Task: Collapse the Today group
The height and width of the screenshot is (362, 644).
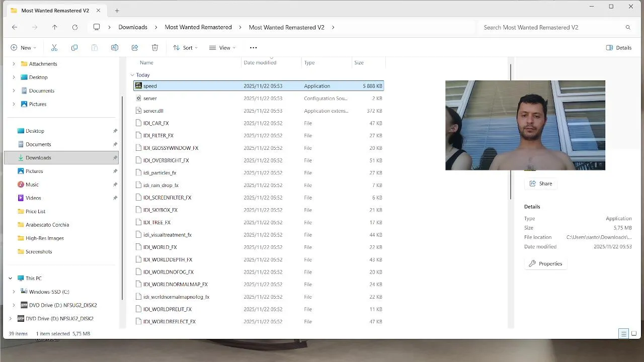Action: click(x=132, y=75)
